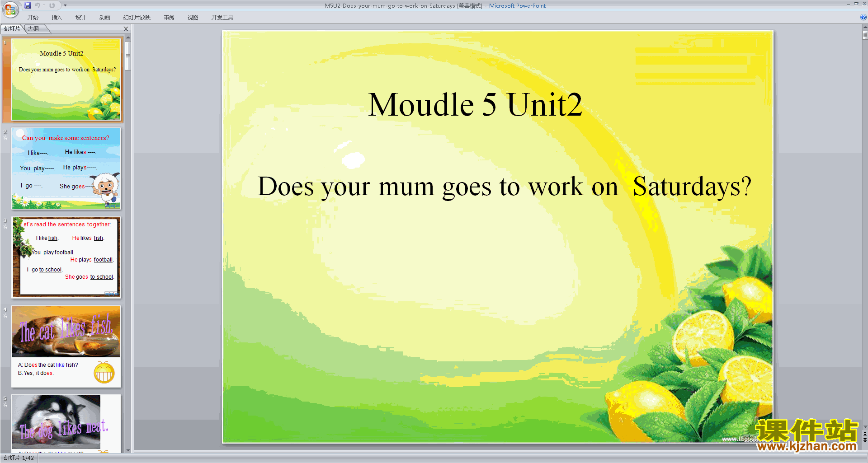
Task: Select slide 4 thumbnail The cat likes fish
Action: click(x=66, y=346)
